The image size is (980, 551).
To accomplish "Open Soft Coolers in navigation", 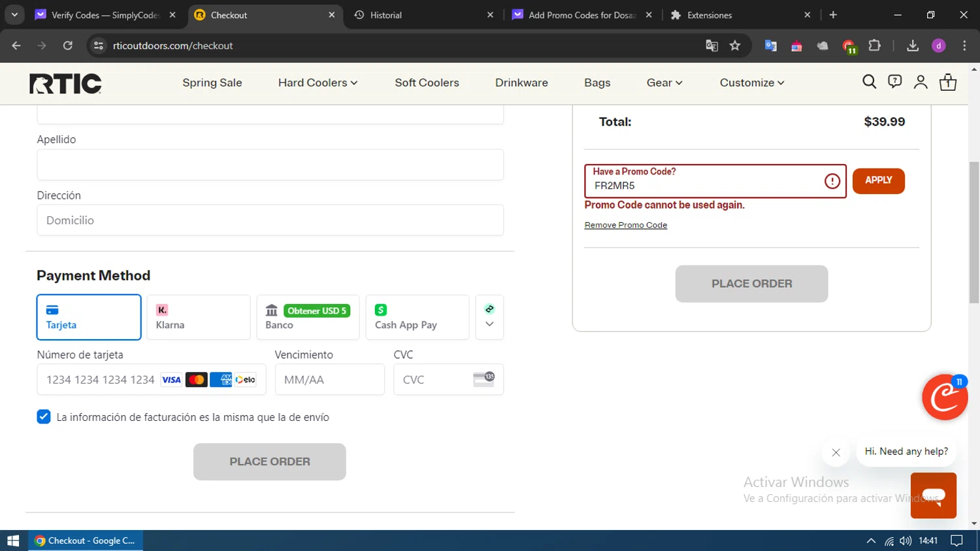I will (x=427, y=83).
